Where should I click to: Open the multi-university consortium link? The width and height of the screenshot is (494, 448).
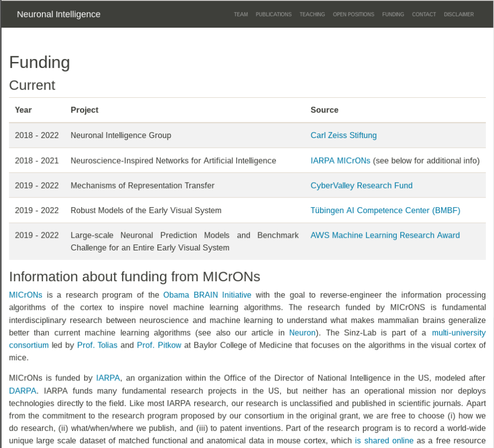459,333
